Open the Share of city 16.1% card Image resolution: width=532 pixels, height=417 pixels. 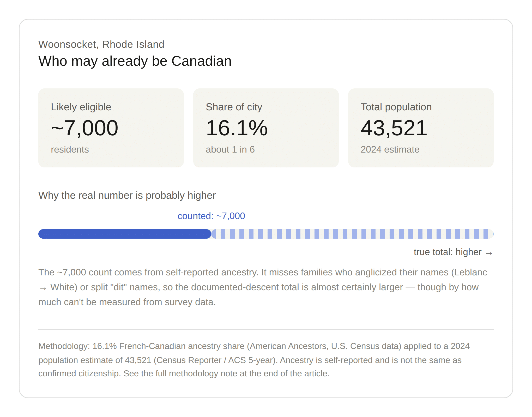266,128
